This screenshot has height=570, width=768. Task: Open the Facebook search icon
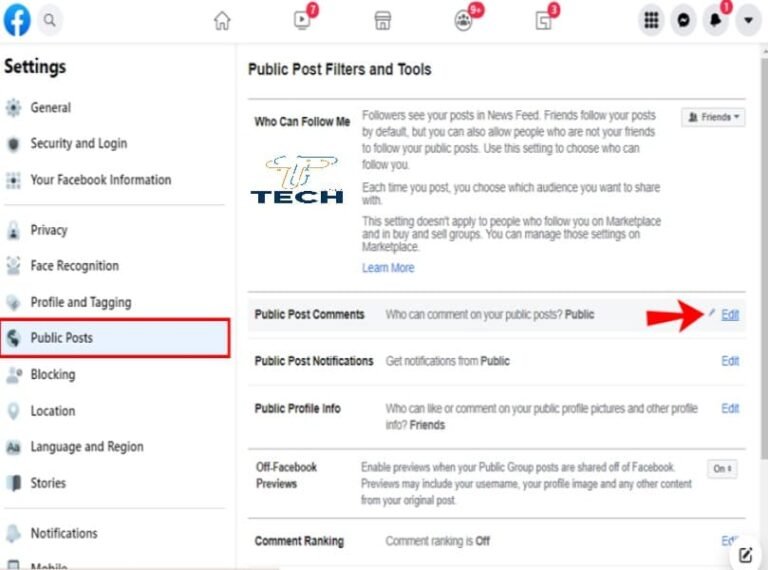click(49, 20)
